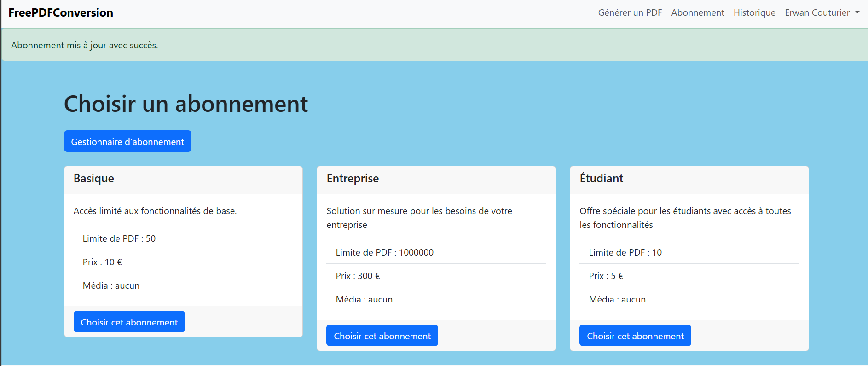Click 'Limite de PDF : 1000000' row
868x366 pixels.
(436, 252)
